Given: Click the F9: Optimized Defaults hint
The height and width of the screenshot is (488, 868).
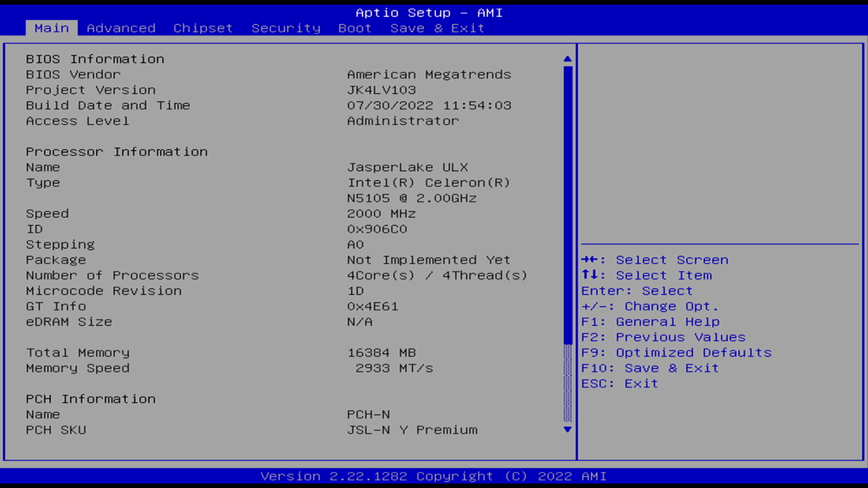Looking at the screenshot, I should coord(676,352).
